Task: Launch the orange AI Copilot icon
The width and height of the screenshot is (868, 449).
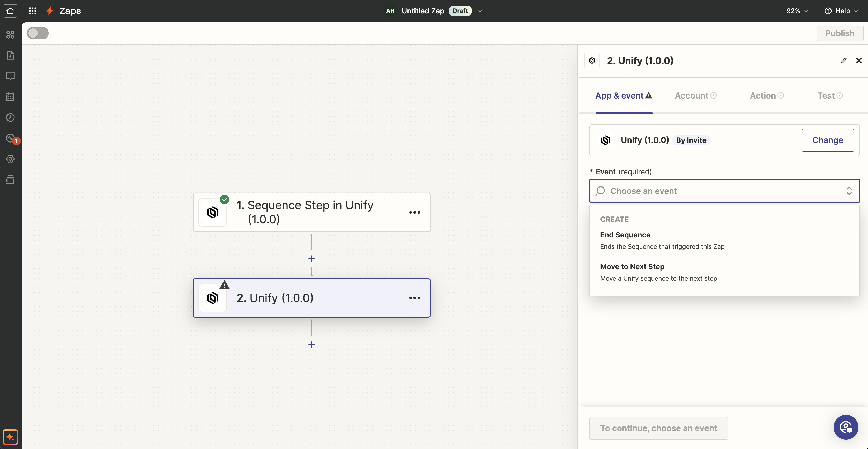Action: click(10, 437)
